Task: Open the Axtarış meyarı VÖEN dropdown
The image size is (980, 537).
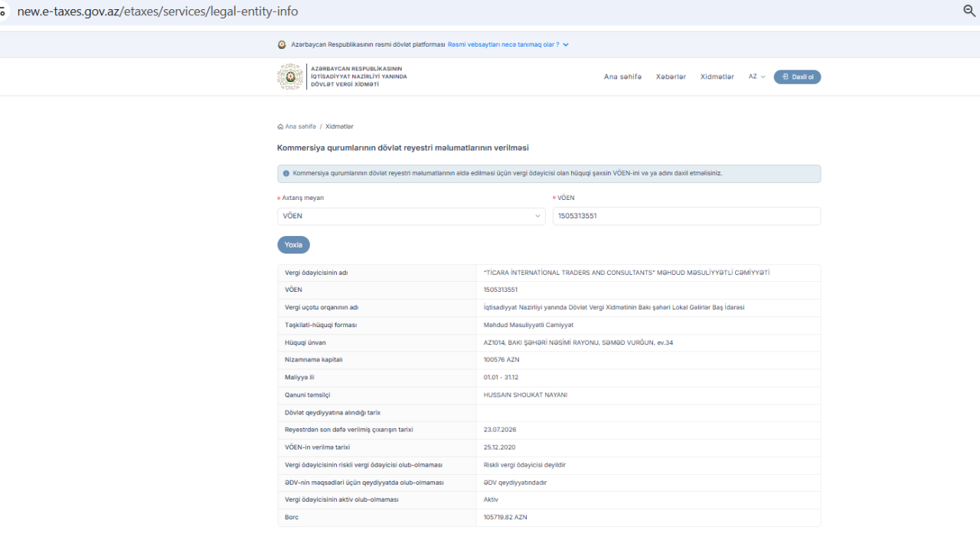Action: coord(411,216)
